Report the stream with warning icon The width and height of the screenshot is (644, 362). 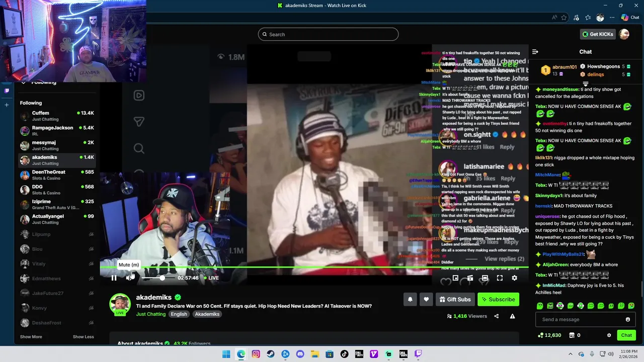click(x=512, y=316)
